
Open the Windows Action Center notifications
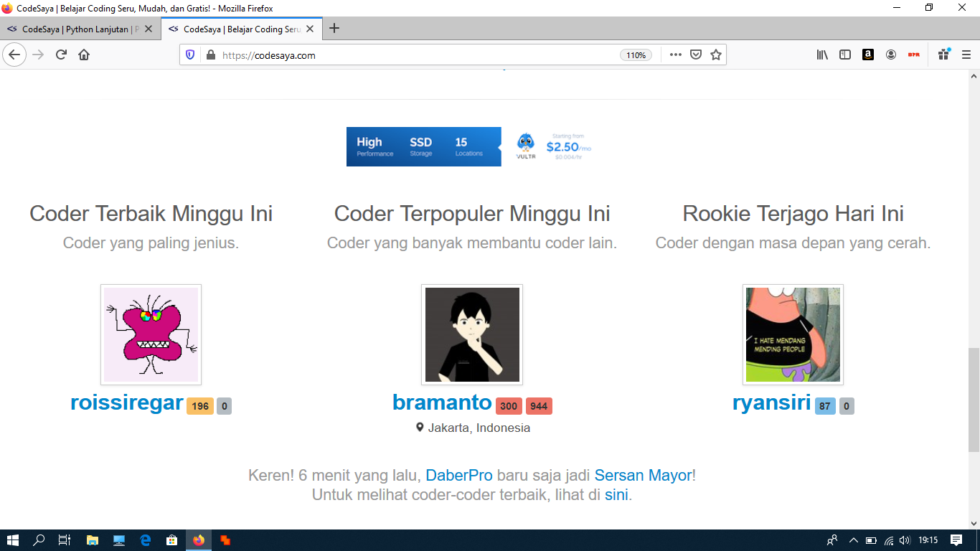[x=956, y=540]
